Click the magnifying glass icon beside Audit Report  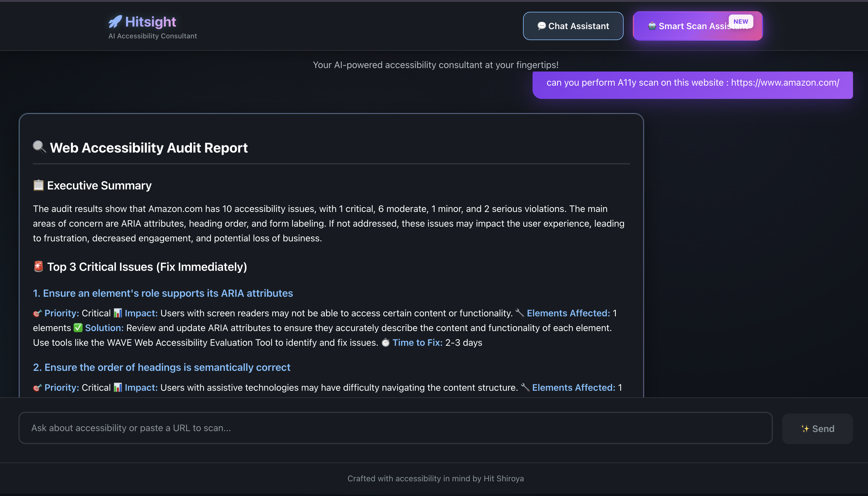39,147
